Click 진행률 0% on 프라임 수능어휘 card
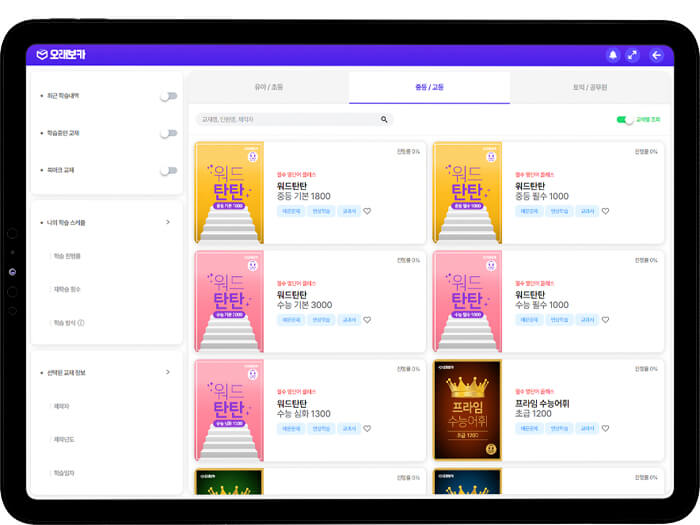Viewport: 700px width, 525px height. tap(646, 369)
